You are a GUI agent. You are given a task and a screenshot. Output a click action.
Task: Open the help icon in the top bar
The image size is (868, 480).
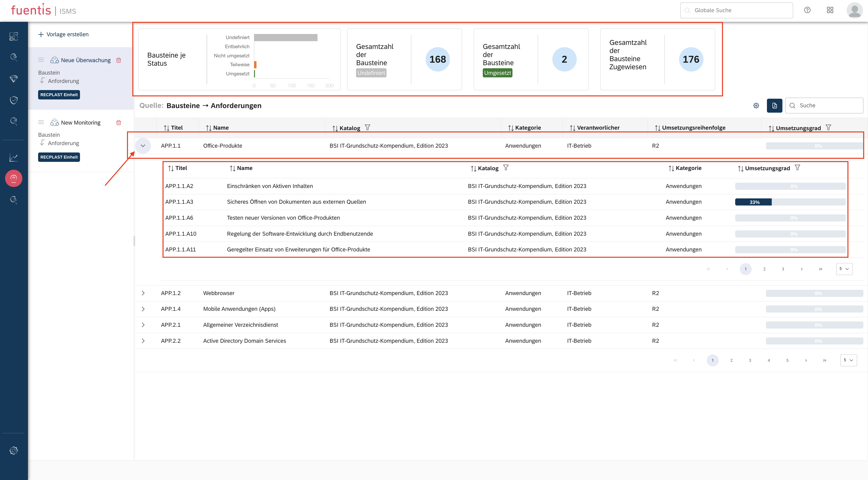tap(807, 10)
